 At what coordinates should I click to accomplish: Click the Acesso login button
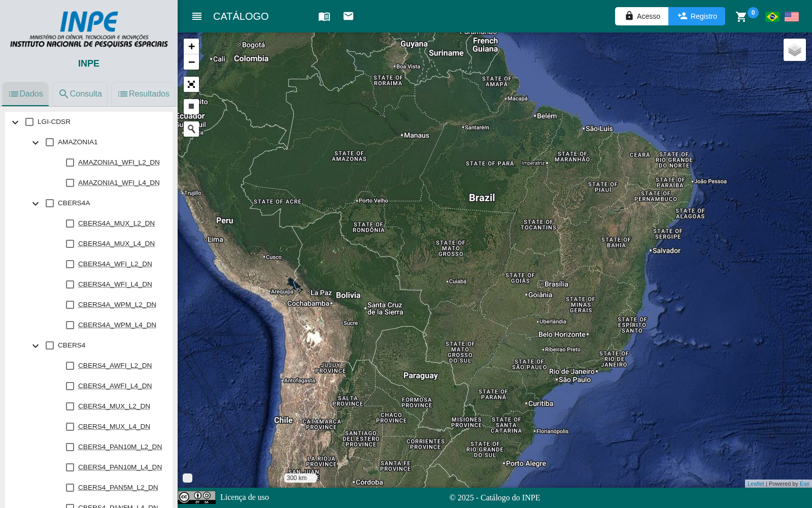point(642,16)
